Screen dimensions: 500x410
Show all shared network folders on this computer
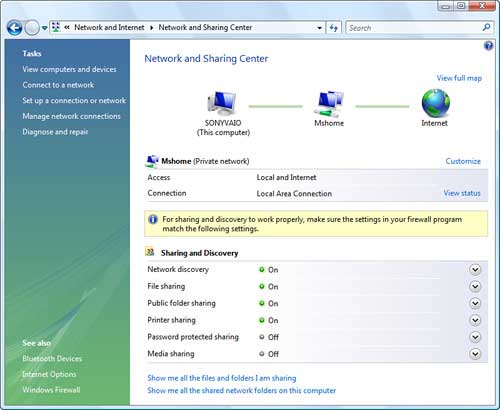pyautogui.click(x=242, y=390)
